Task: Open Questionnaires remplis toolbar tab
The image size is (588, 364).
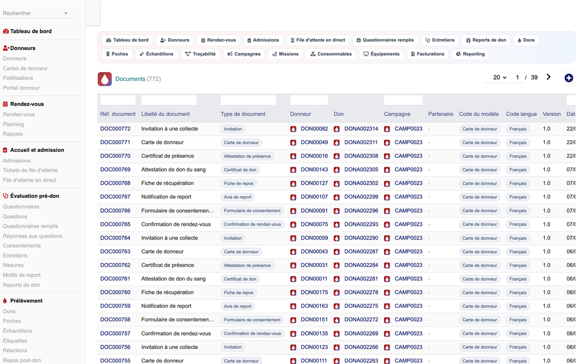Action: [385, 40]
